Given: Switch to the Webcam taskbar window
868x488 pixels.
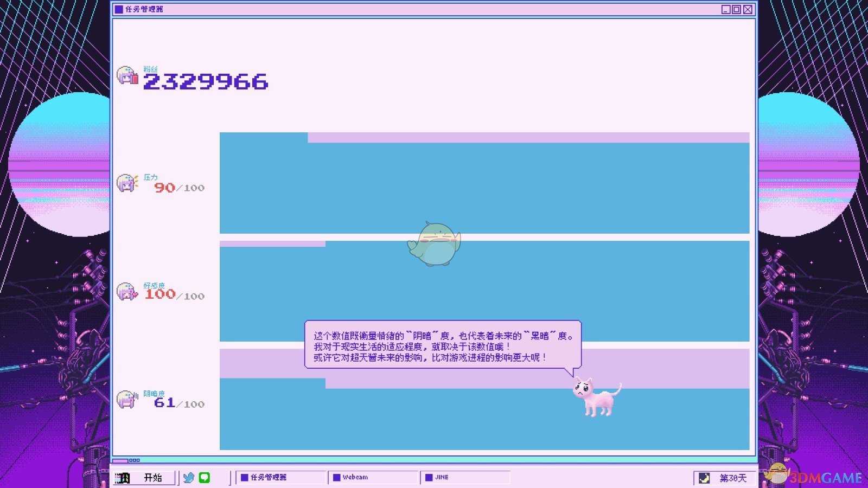Looking at the screenshot, I should pos(373,477).
